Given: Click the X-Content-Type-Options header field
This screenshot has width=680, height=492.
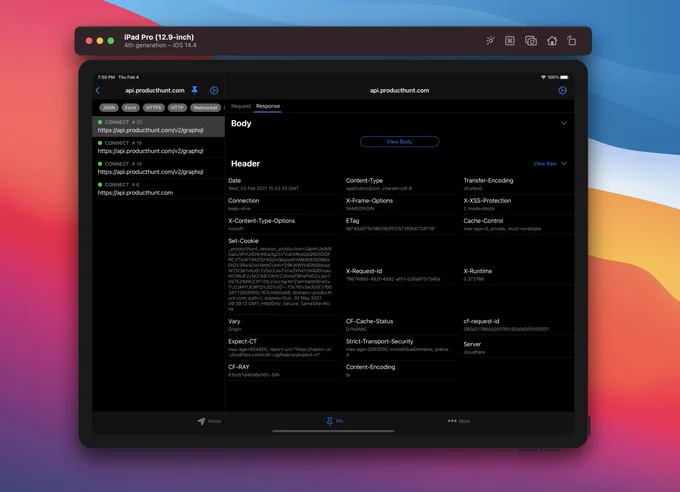Looking at the screenshot, I should pyautogui.click(x=283, y=224).
